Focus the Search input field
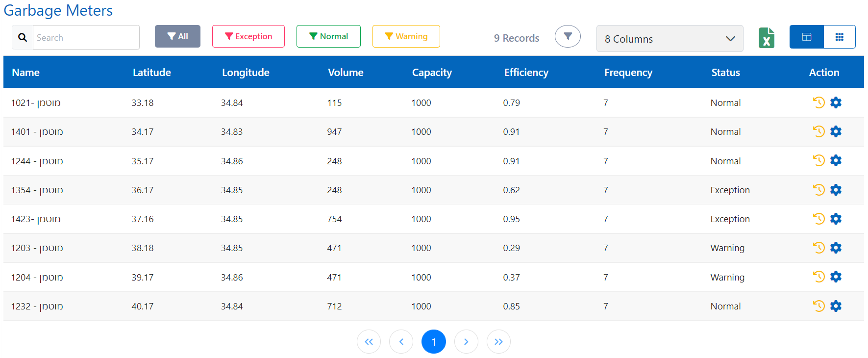 86,38
